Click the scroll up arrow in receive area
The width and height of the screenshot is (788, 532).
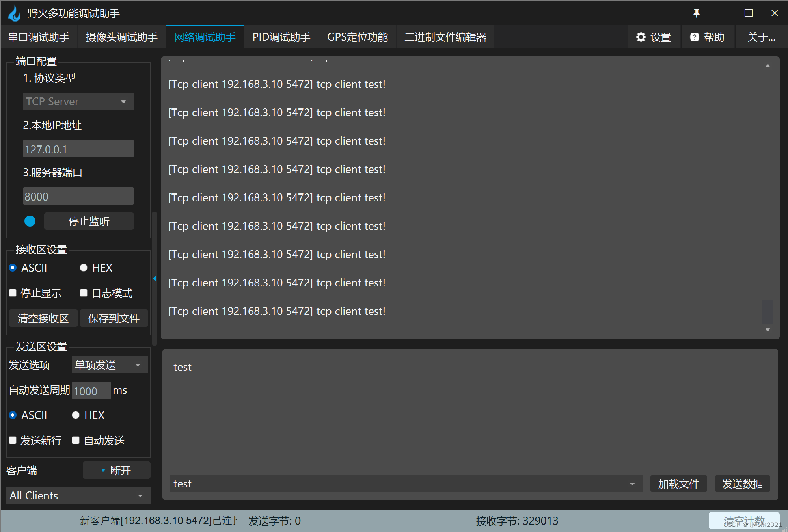[768, 66]
